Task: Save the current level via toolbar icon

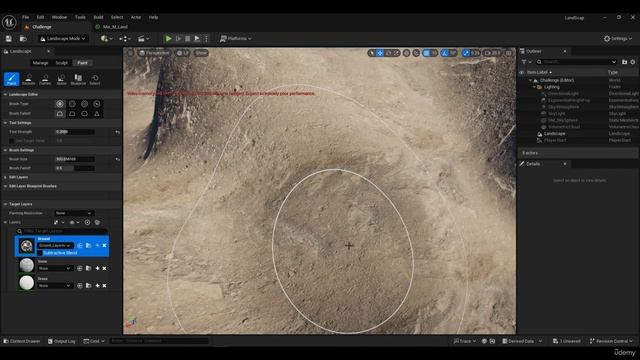Action: (x=9, y=38)
